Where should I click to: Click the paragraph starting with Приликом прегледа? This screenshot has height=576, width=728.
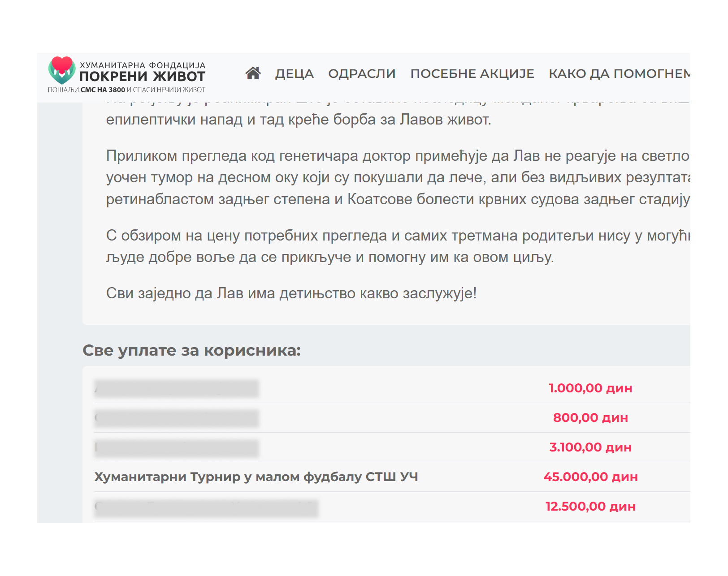click(x=398, y=177)
